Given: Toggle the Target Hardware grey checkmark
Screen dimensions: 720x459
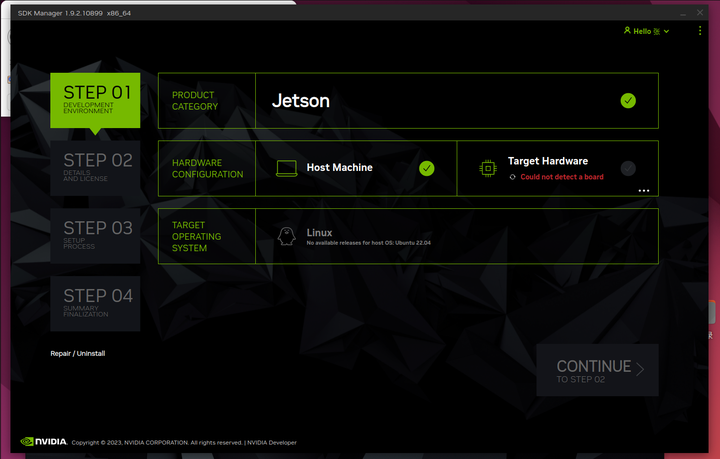Looking at the screenshot, I should click(x=628, y=168).
